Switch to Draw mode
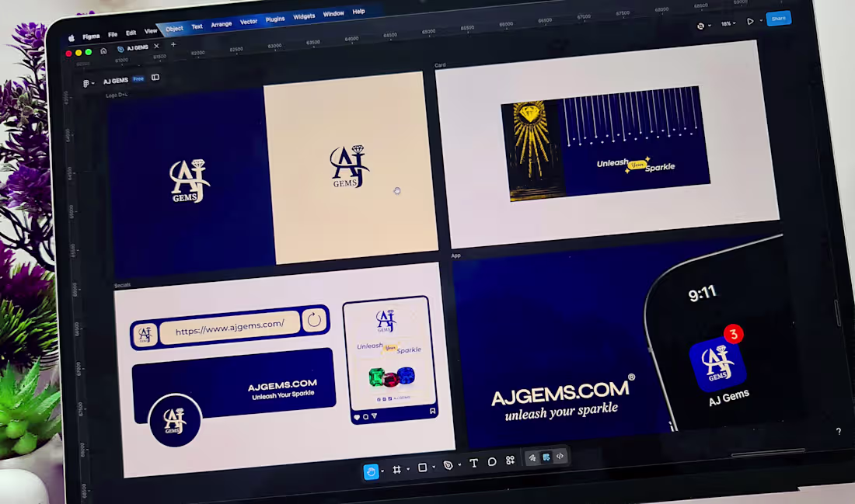Viewport: 855px width, 504px height. click(532, 458)
